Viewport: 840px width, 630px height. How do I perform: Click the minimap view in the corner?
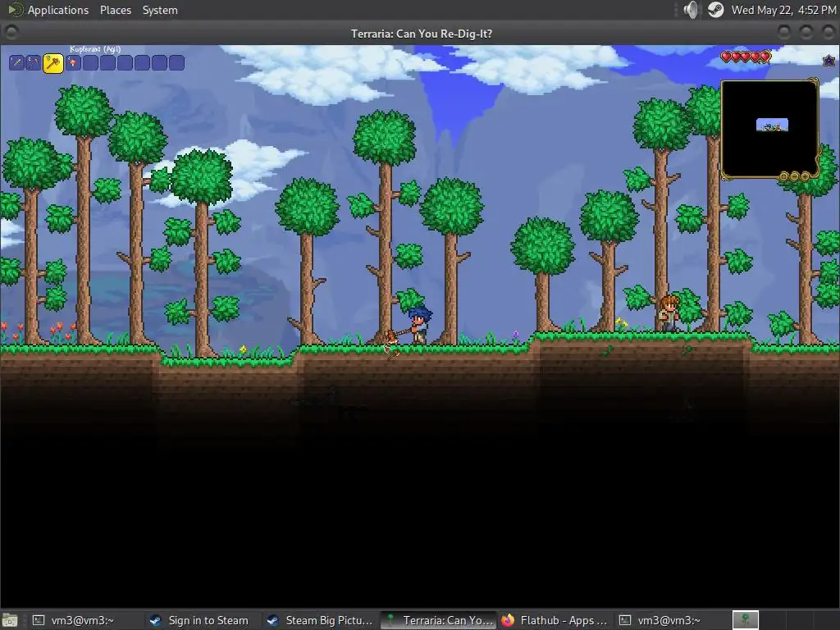[x=769, y=129]
